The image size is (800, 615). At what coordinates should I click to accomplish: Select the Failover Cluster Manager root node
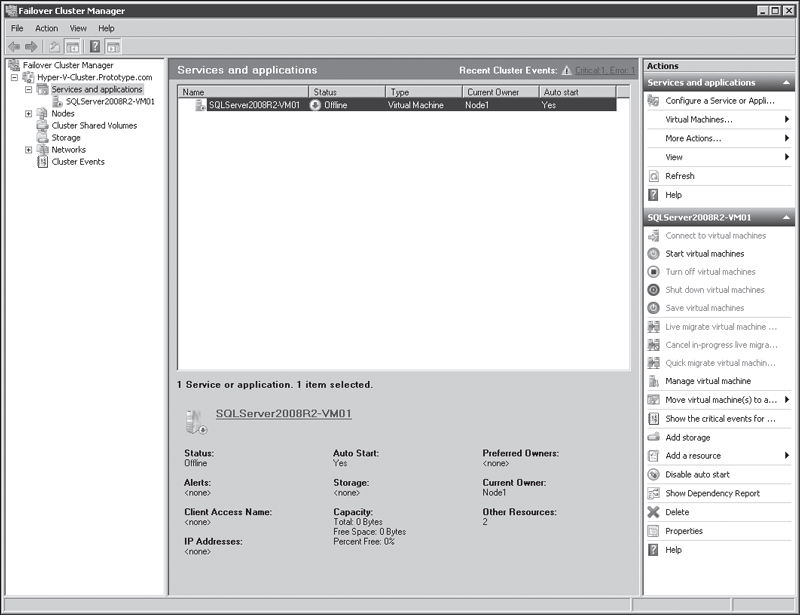pyautogui.click(x=68, y=65)
